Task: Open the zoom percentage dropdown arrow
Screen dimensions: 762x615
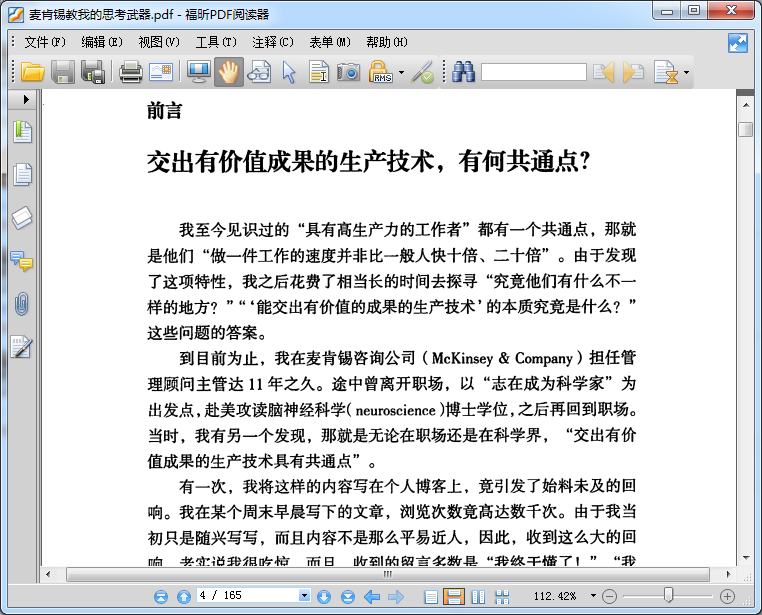Action: (x=593, y=596)
